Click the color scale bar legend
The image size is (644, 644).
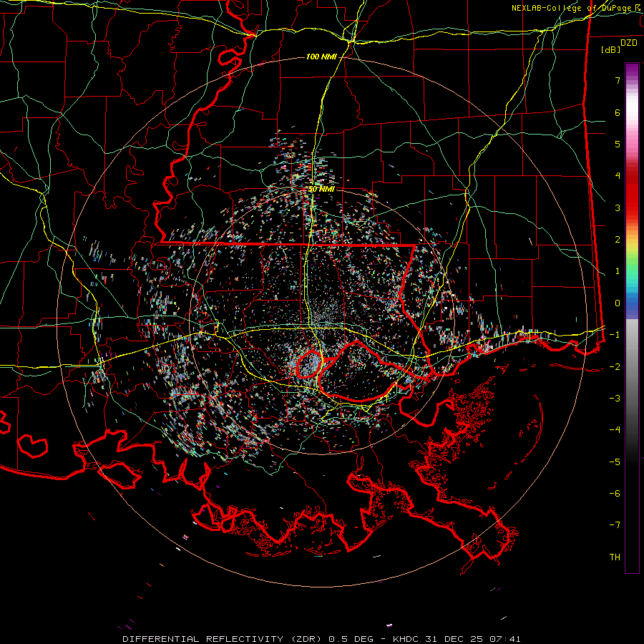coord(632,318)
